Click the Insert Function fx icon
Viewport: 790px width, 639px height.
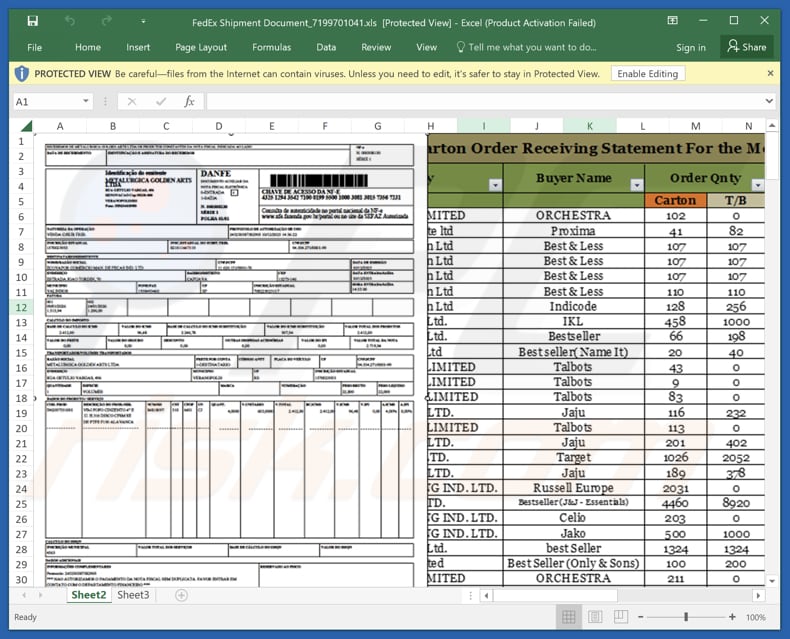189,101
